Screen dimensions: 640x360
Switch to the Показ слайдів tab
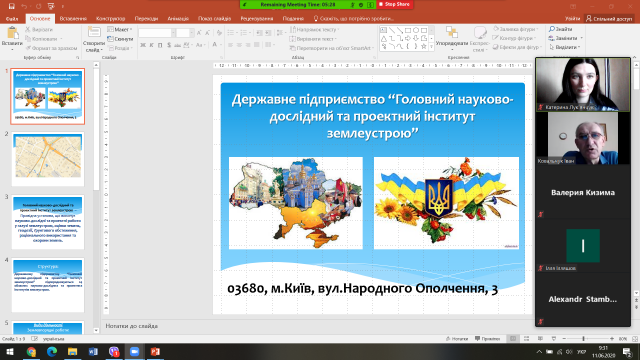click(214, 19)
